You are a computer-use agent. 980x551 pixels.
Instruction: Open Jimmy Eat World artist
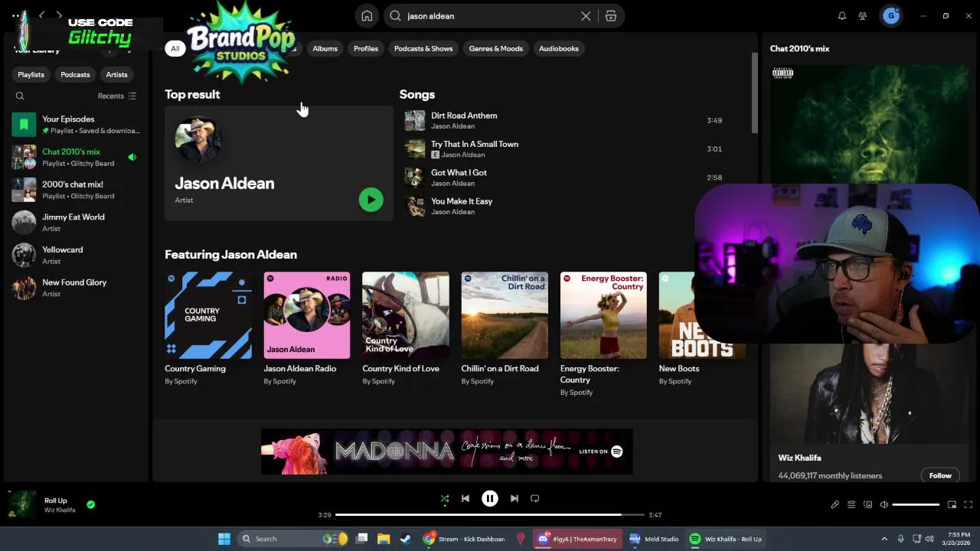coord(75,222)
